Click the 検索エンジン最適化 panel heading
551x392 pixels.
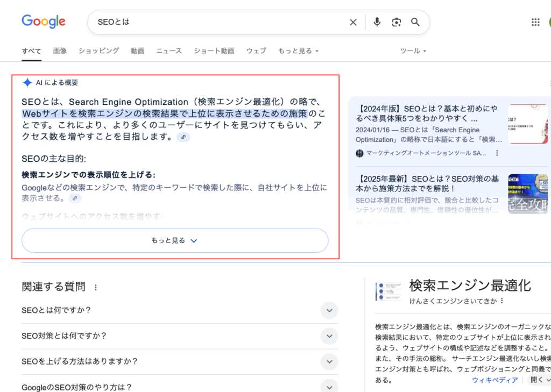(x=470, y=286)
